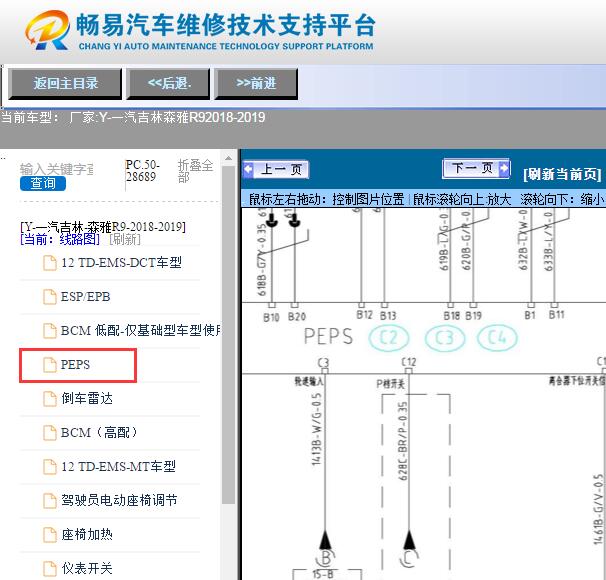Click the B12 pin label in diagram
Screen dimensions: 606x580
click(x=364, y=315)
